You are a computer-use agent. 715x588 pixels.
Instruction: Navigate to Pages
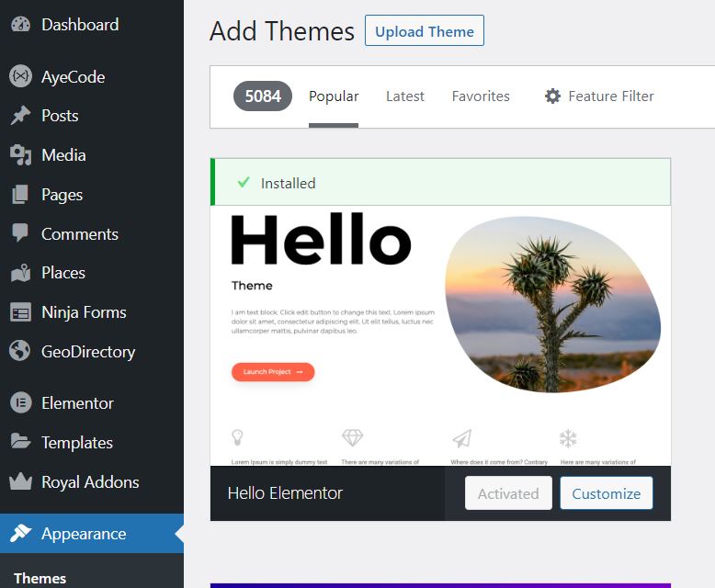tap(92, 195)
